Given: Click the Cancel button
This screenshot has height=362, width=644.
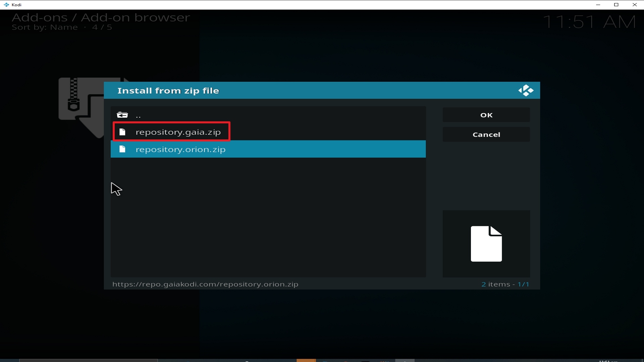Looking at the screenshot, I should tap(486, 134).
